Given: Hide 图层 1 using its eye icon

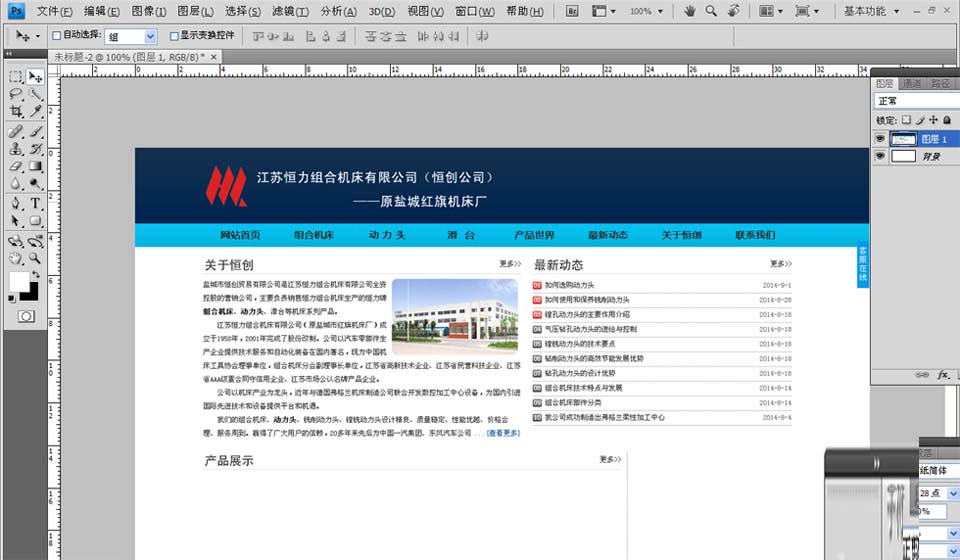Looking at the screenshot, I should coord(880,139).
